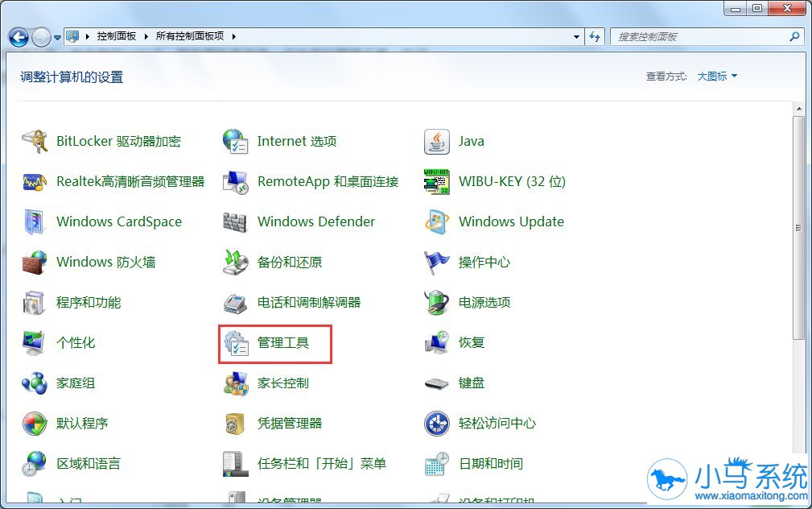The height and width of the screenshot is (509, 812).
Task: Open the 程序和功能 icon
Action: pos(35,303)
